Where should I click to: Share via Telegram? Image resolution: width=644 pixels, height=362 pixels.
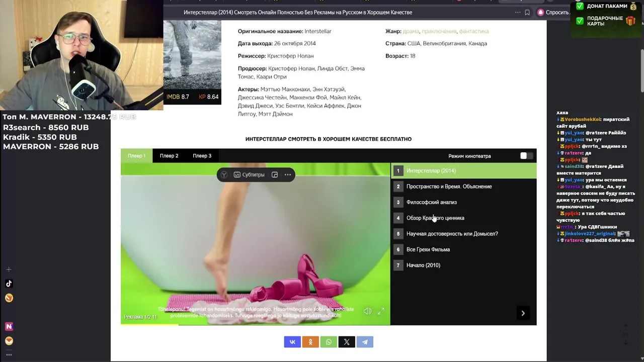click(365, 342)
